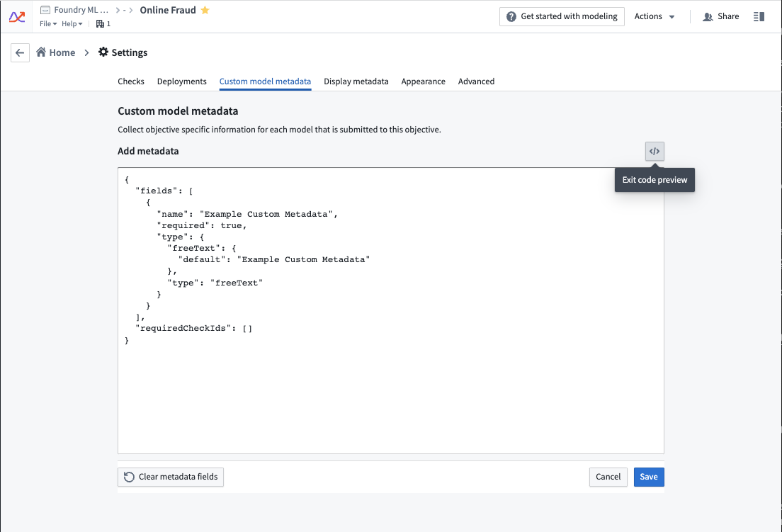The height and width of the screenshot is (532, 782).
Task: Click the "fields": [ line in the JSON
Action: tap(164, 191)
